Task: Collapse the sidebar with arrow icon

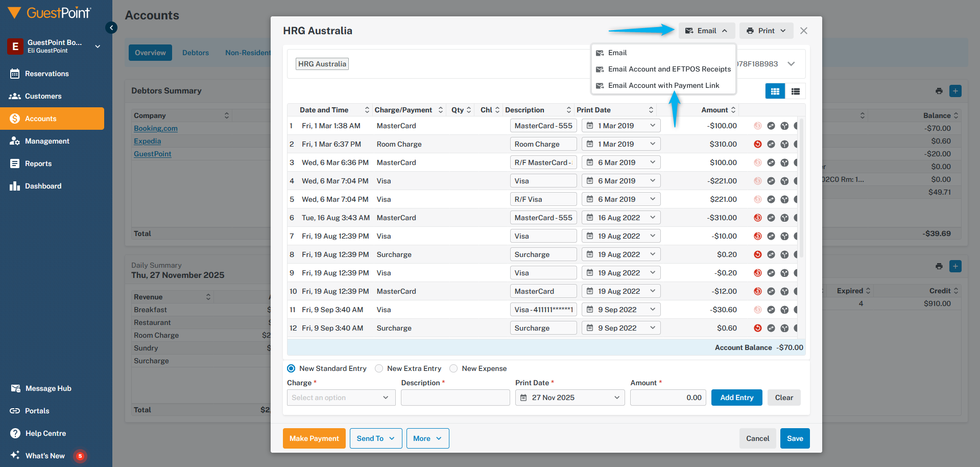Action: pos(111,28)
